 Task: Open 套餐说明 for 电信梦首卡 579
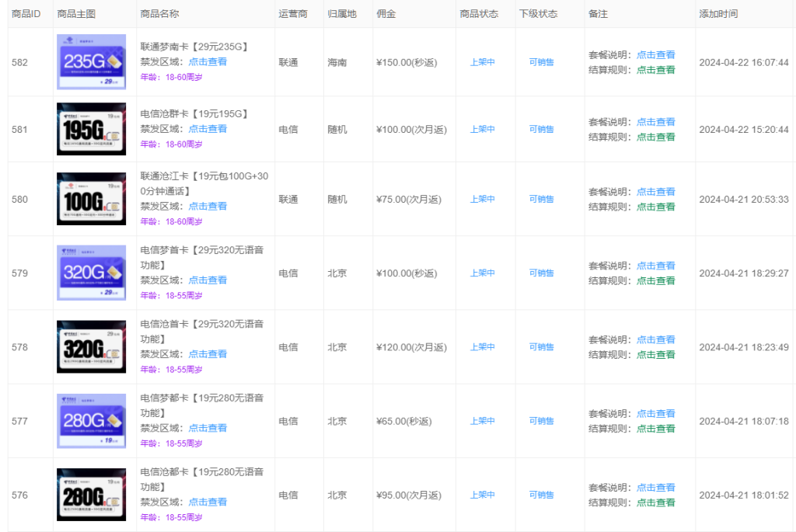click(x=655, y=266)
